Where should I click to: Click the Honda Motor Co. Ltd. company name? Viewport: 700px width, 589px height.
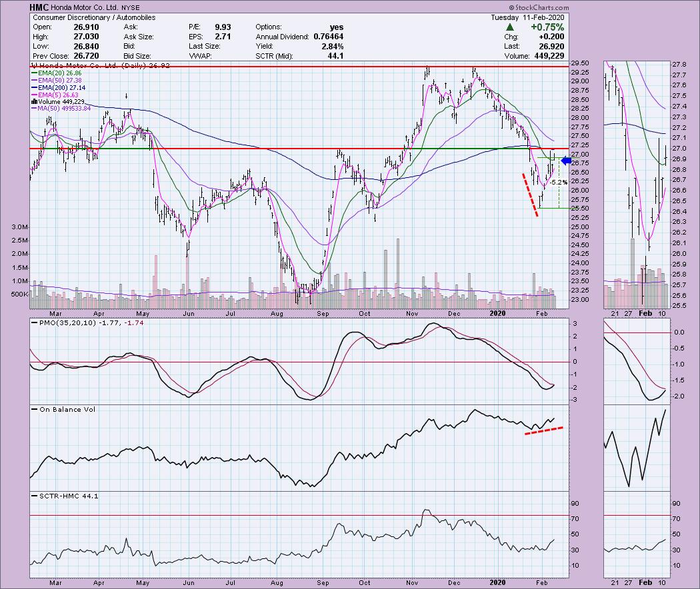click(x=85, y=7)
